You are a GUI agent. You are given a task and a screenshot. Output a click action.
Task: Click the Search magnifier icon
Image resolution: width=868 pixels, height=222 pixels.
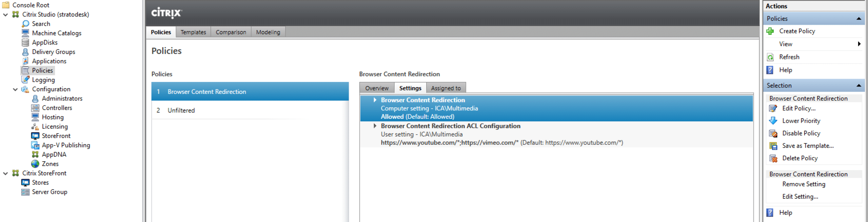(25, 24)
